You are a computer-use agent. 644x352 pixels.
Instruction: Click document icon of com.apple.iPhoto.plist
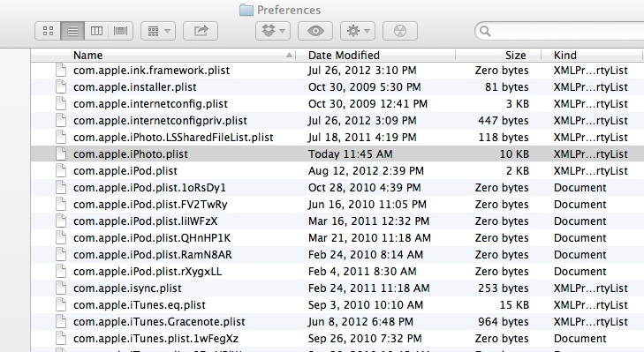[x=61, y=154]
